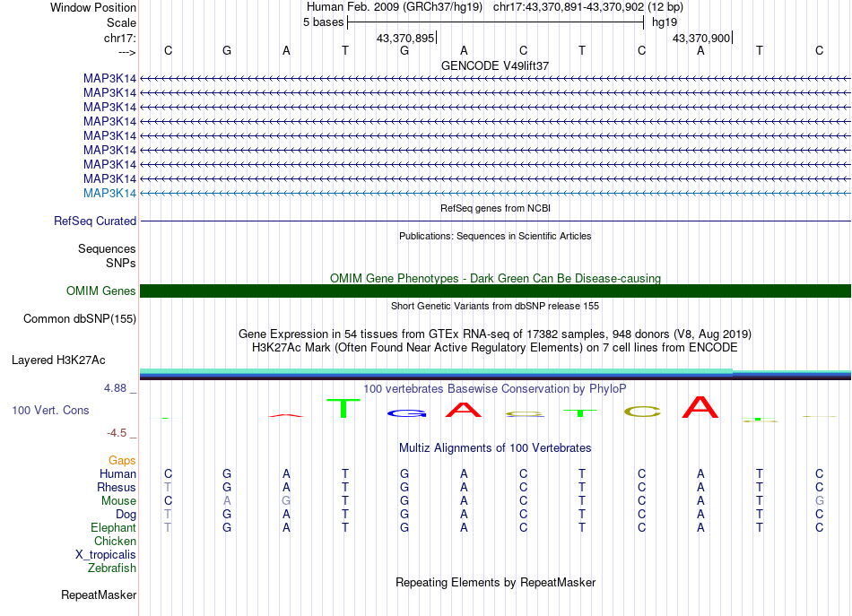Select the Elephant alignment row label
The width and height of the screenshot is (852, 616).
(113, 528)
